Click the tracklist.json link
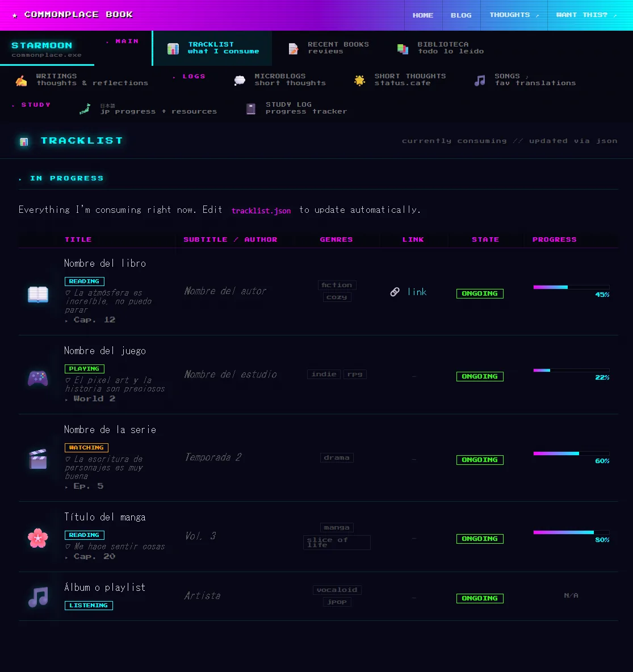 click(261, 211)
